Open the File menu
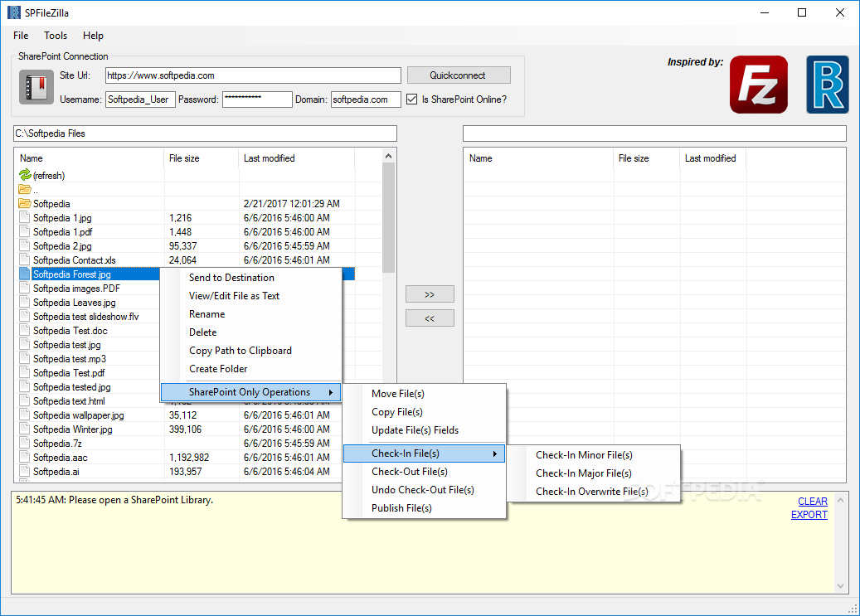The height and width of the screenshot is (616, 860). pyautogui.click(x=21, y=36)
